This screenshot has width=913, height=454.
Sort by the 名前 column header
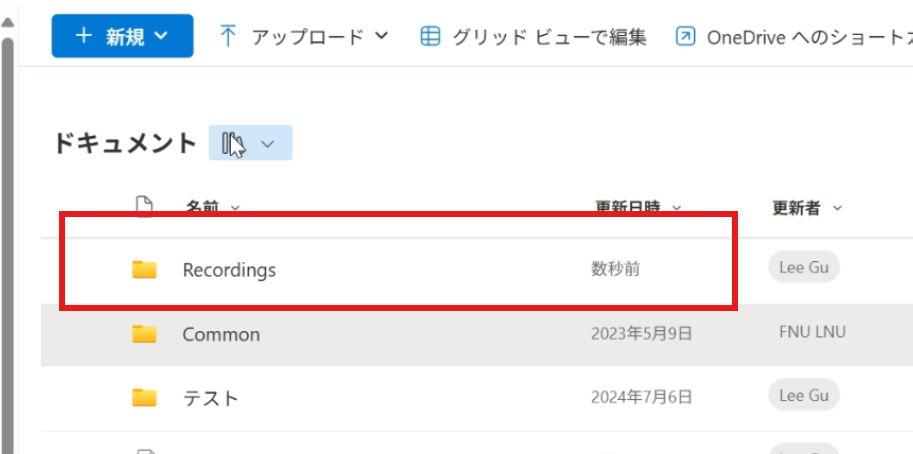click(202, 207)
